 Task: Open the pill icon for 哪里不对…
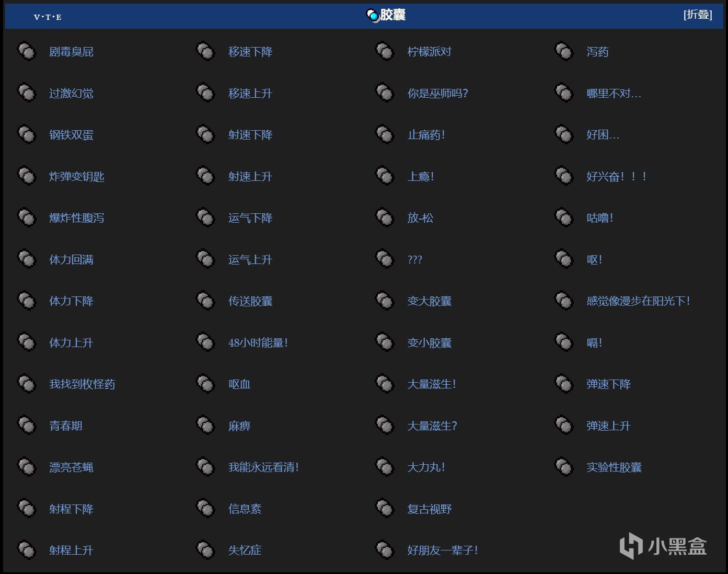pos(564,93)
